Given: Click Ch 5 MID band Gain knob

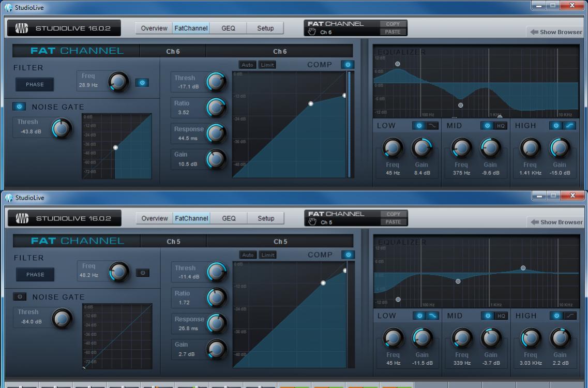Looking at the screenshot, I should [490, 338].
